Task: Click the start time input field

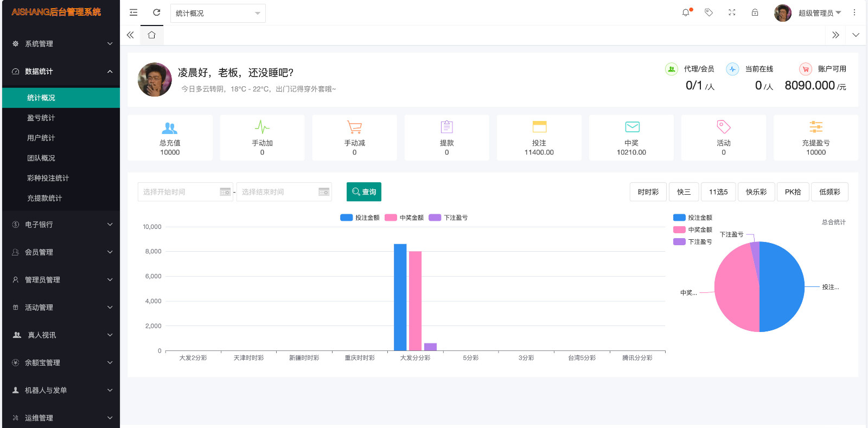Action: pos(180,192)
